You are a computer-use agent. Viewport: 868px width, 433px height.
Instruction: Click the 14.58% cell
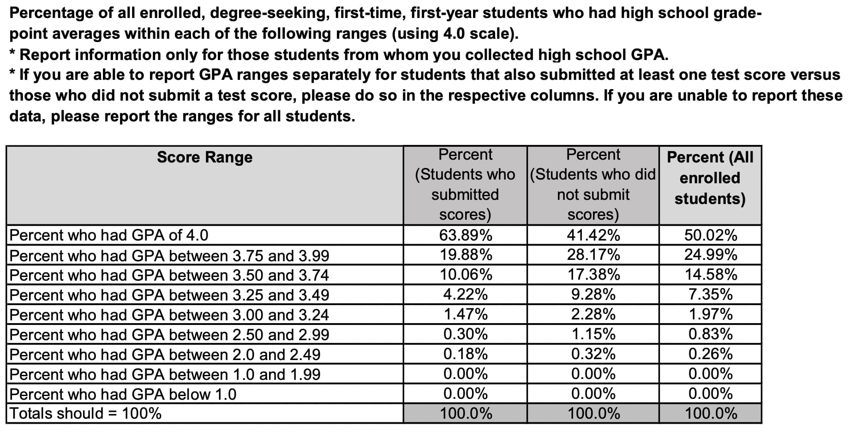tap(710, 275)
